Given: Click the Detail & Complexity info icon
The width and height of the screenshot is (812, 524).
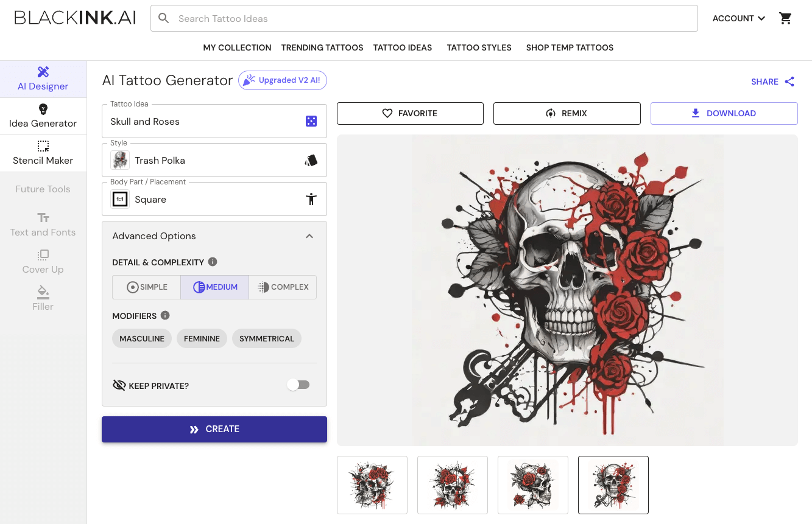Looking at the screenshot, I should click(212, 262).
